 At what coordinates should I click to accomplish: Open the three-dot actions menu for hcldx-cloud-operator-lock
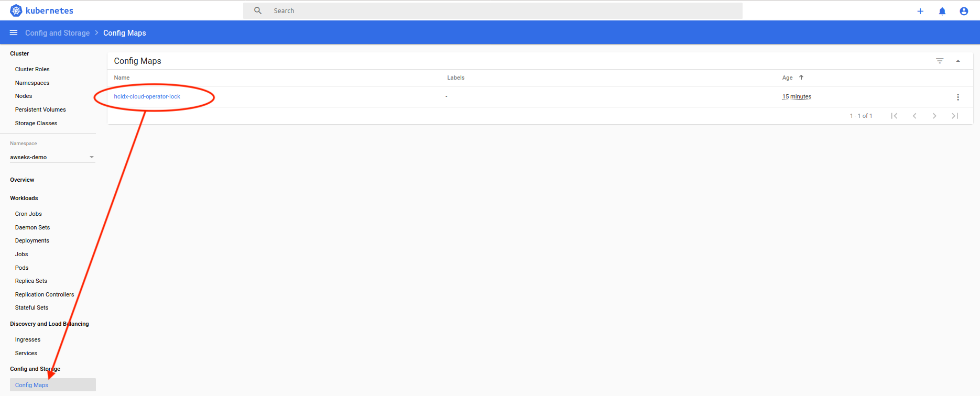(957, 97)
